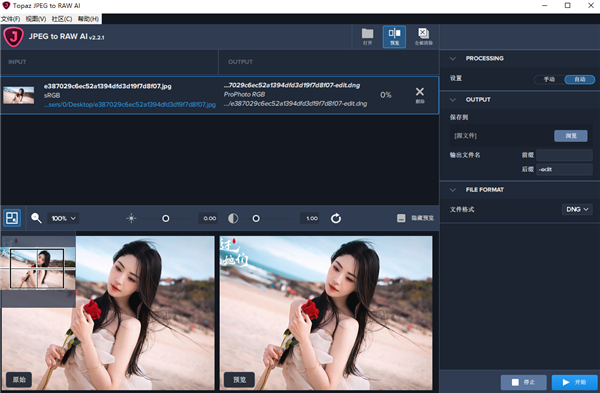The width and height of the screenshot is (600, 393).
Task: Collapse the PROCESSING section
Action: coord(453,59)
